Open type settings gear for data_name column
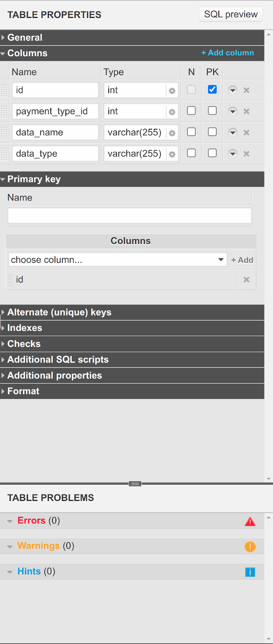The image size is (273, 644). tap(172, 133)
